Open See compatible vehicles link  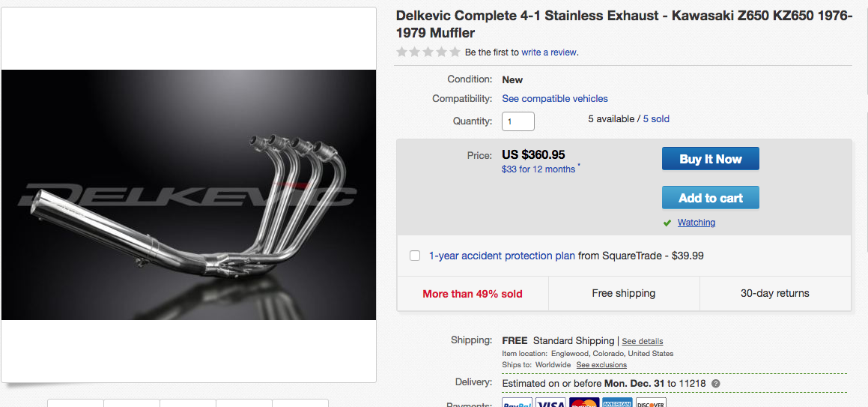pos(555,99)
